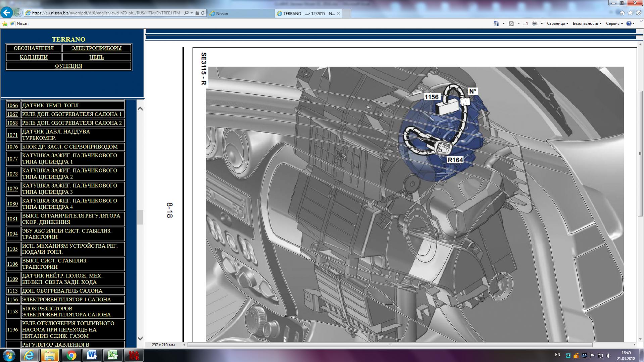Open the Безопасность dropdown menu
Screen dimensions: 644x362
[x=587, y=23]
